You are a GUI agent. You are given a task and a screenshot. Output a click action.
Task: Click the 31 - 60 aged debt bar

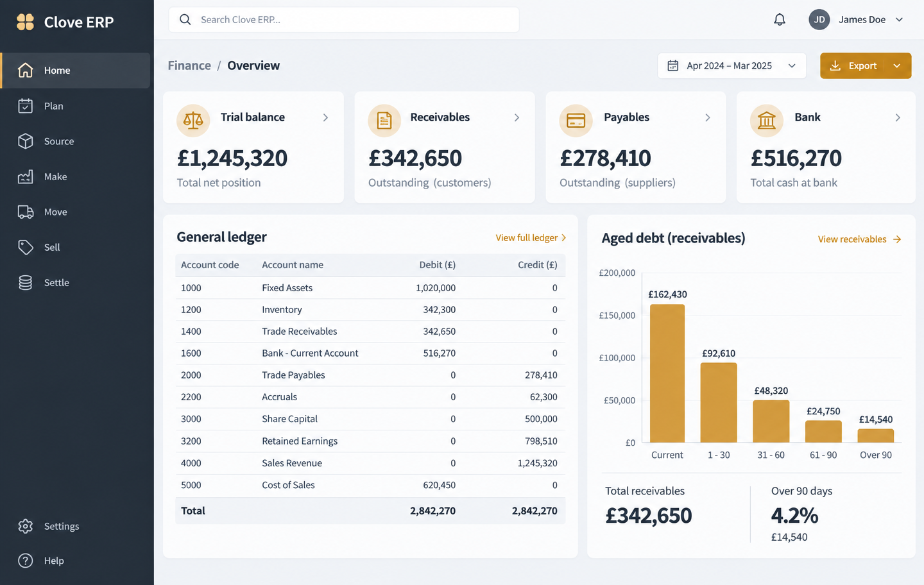pyautogui.click(x=771, y=421)
